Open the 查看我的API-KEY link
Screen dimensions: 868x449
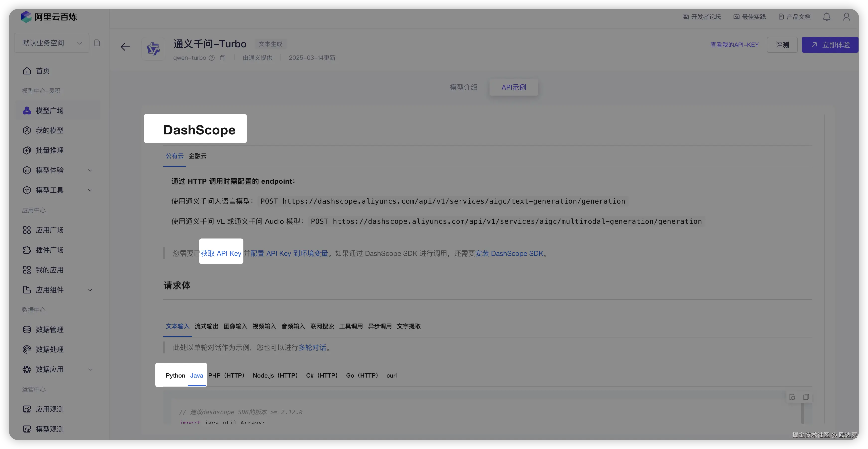pyautogui.click(x=734, y=45)
